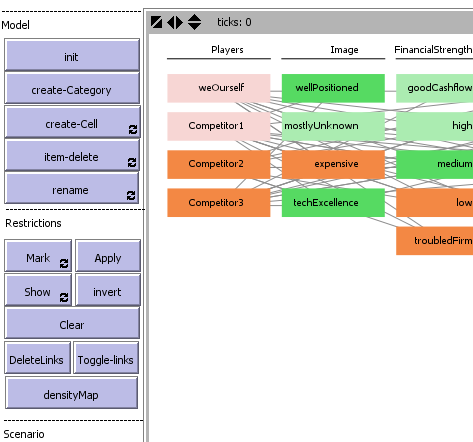Click the up-down arrows resize icon
This screenshot has width=473, height=442.
(194, 22)
